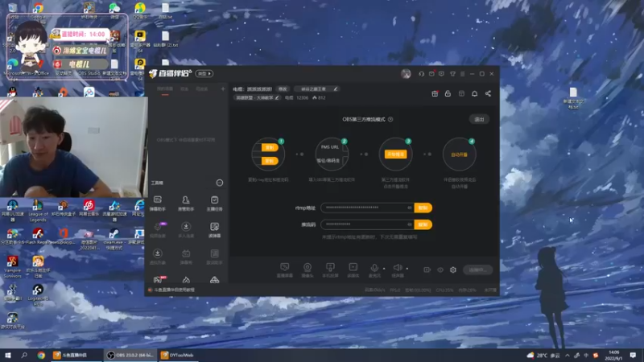
Task: Add a 摄像头 camera source
Action: pyautogui.click(x=308, y=270)
